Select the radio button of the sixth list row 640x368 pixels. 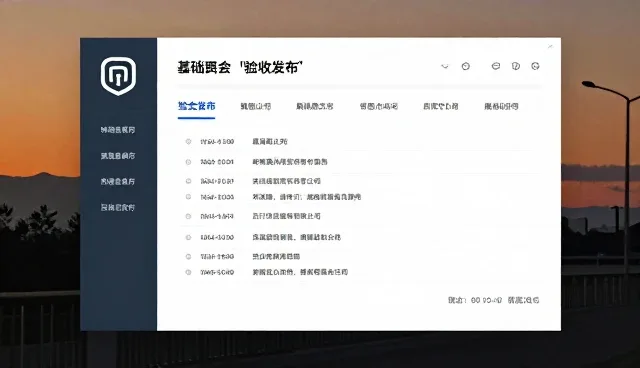pyautogui.click(x=188, y=237)
